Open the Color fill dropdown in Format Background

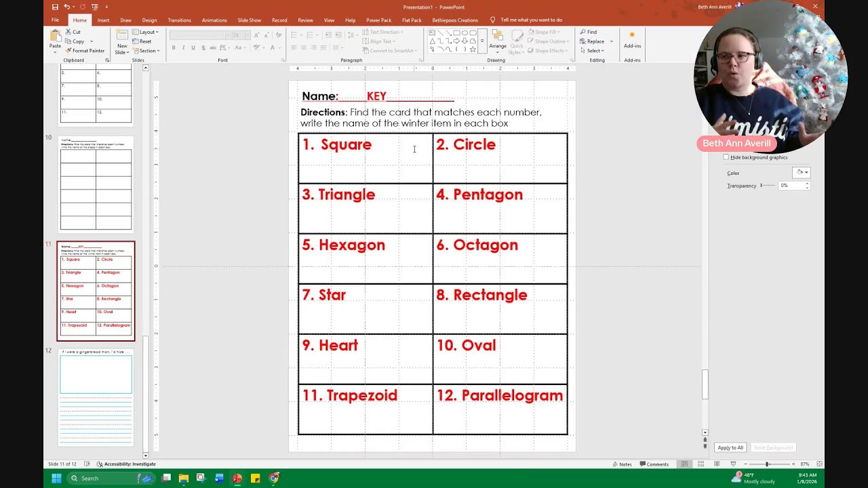802,173
